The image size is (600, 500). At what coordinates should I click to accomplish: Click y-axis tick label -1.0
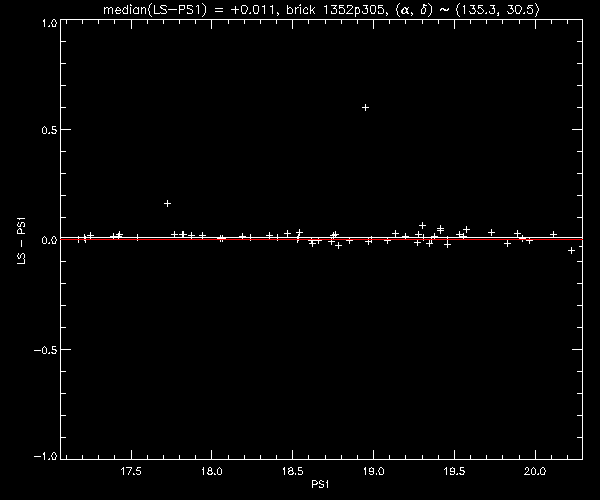(46, 456)
